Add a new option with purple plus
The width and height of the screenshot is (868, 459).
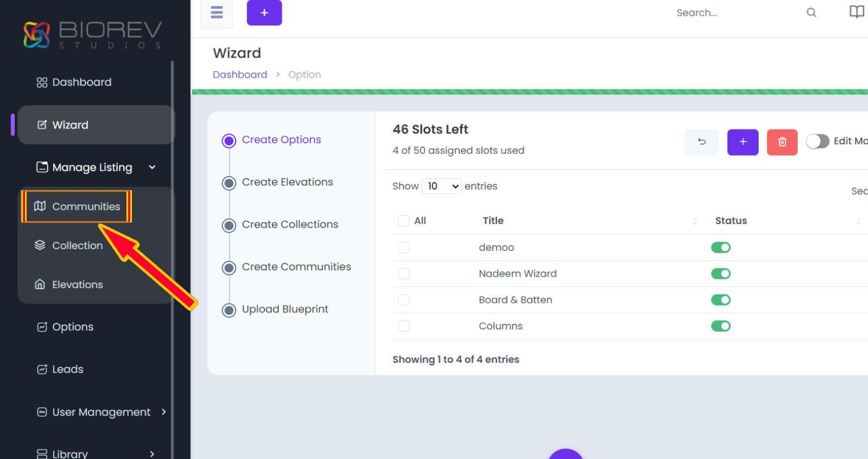[743, 142]
